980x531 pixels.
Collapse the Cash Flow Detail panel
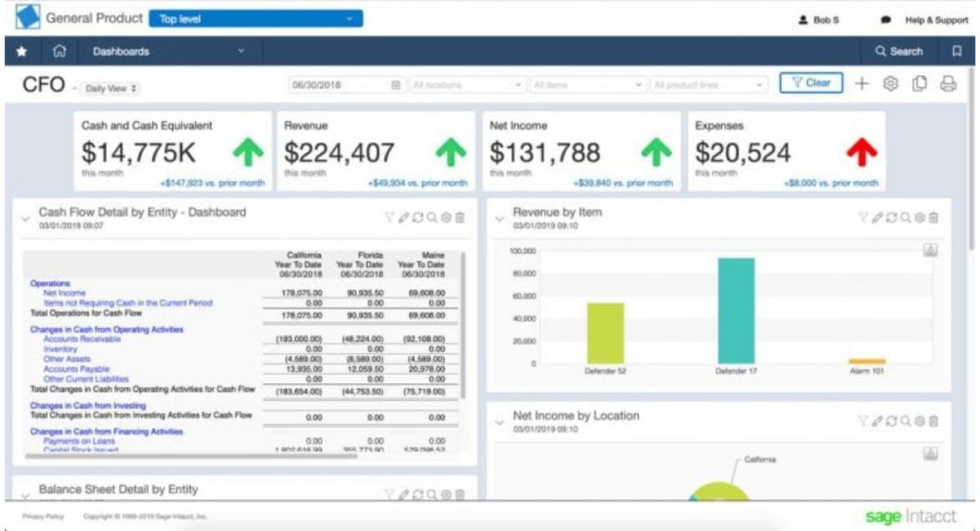click(25, 218)
